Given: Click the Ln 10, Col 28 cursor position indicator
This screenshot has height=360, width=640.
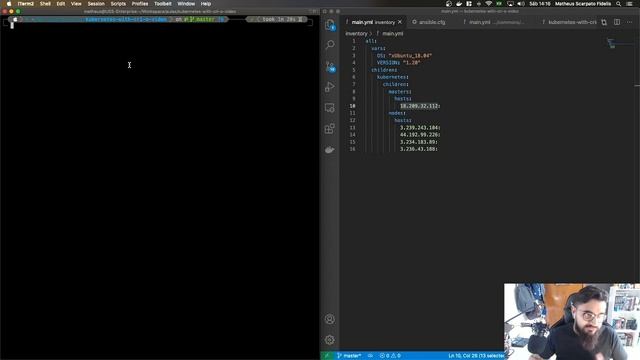Looking at the screenshot, I should click(476, 356).
